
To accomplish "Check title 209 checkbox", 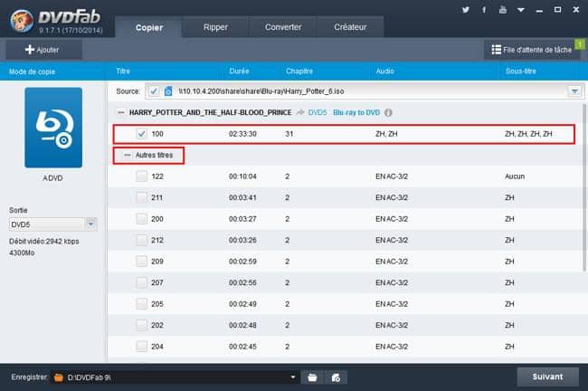I will click(141, 262).
